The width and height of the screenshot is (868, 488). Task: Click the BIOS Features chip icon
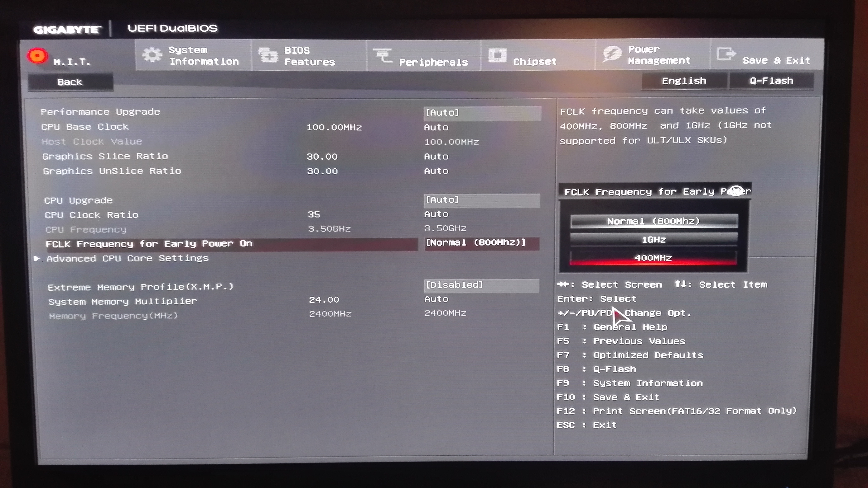tap(268, 56)
